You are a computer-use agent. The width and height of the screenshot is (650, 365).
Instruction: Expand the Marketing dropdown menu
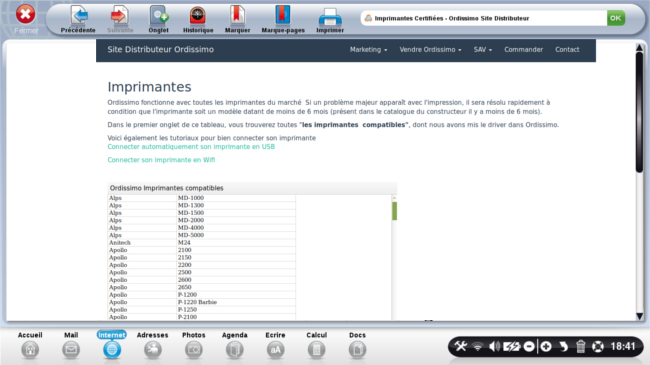point(368,49)
